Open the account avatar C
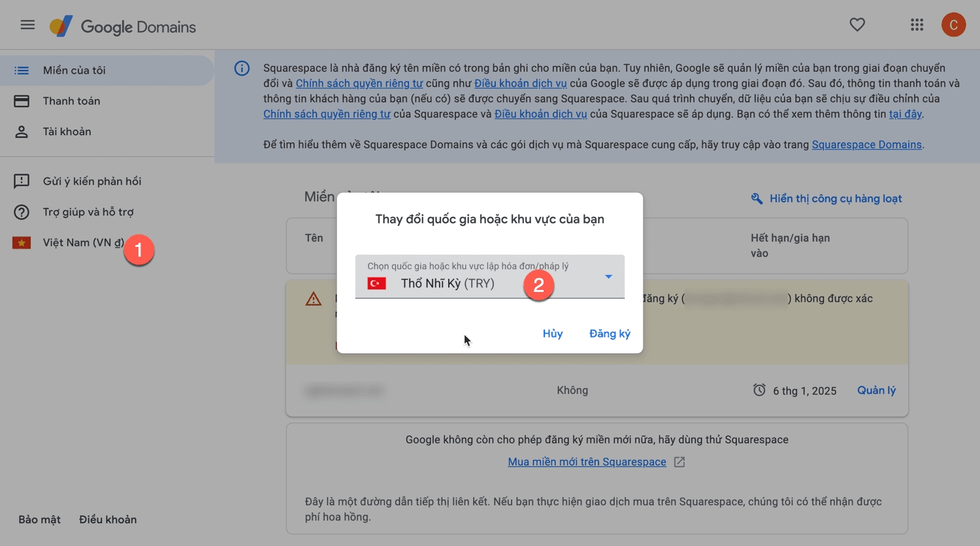Screen dimensions: 980x546 (x=953, y=25)
